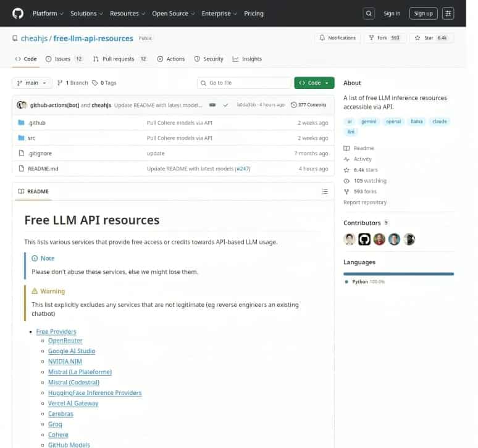This screenshot has height=448, width=478.
Task: Expand the green Code dropdown button
Action: (314, 83)
